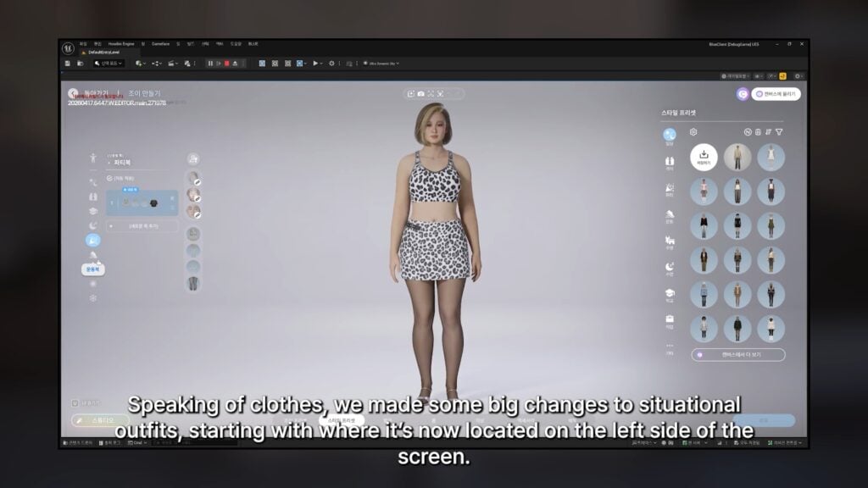Screen dimensions: 868x488
Task: Click the filter funnel icon in the preset panel
Action: click(x=779, y=130)
